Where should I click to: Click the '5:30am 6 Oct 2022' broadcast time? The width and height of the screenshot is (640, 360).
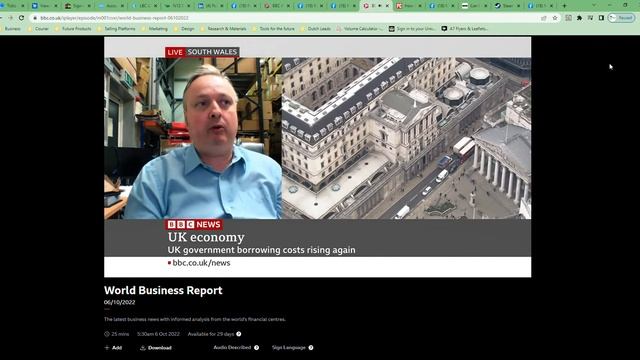click(x=158, y=334)
